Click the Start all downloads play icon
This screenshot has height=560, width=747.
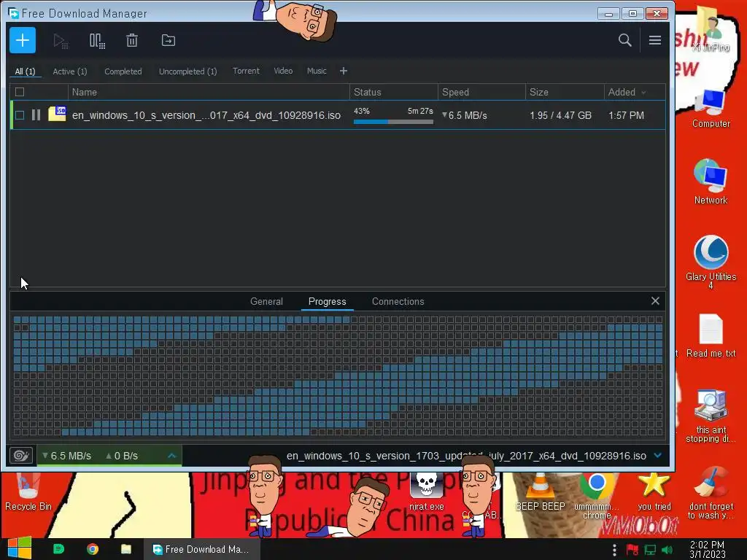tap(61, 41)
